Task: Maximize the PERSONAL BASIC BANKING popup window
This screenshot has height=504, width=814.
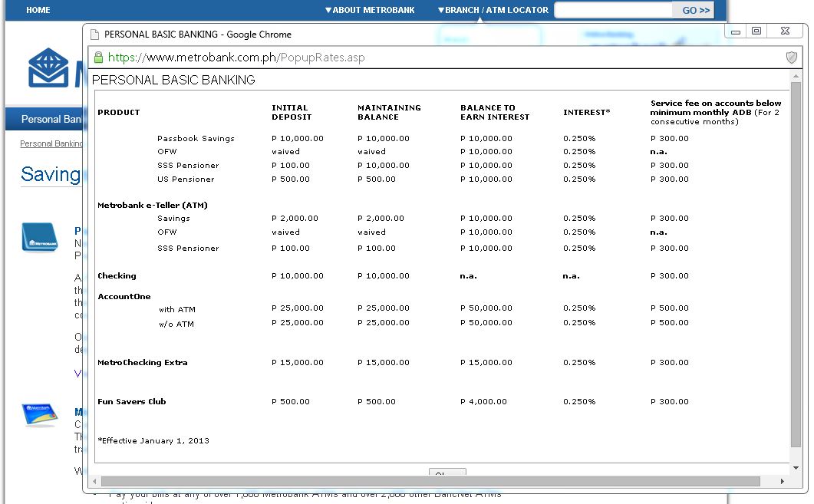Action: 756,31
